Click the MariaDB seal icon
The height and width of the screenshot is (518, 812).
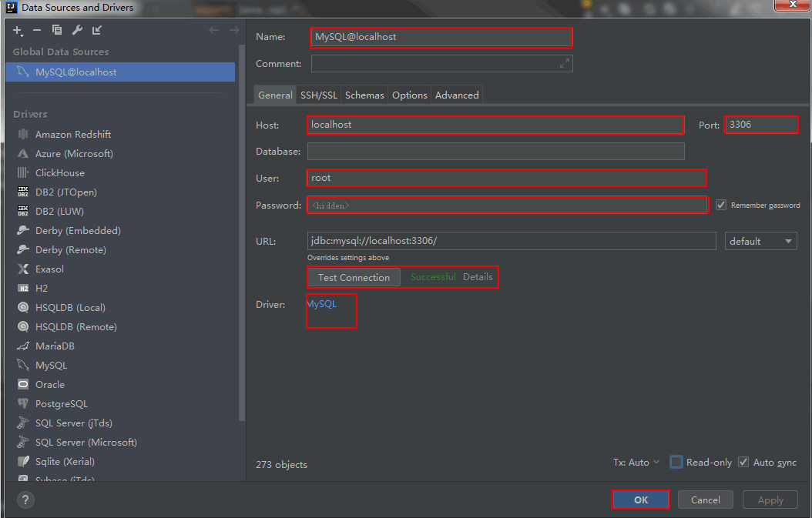pos(23,346)
